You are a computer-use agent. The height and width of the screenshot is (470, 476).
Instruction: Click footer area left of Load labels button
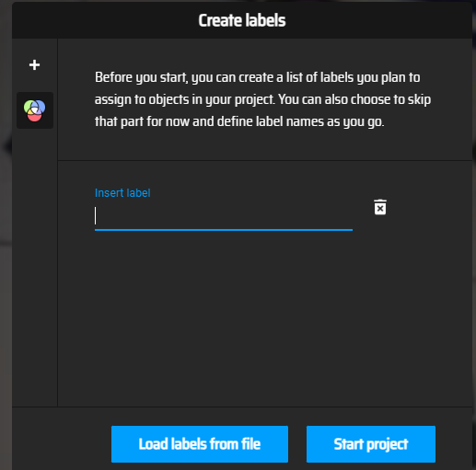tap(62, 443)
